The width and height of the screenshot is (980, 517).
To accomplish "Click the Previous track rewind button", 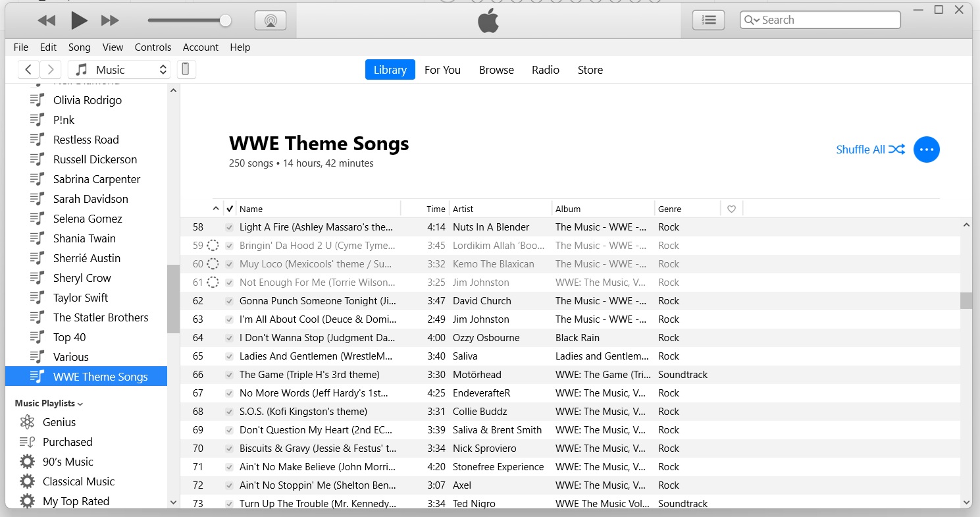I will tap(47, 20).
